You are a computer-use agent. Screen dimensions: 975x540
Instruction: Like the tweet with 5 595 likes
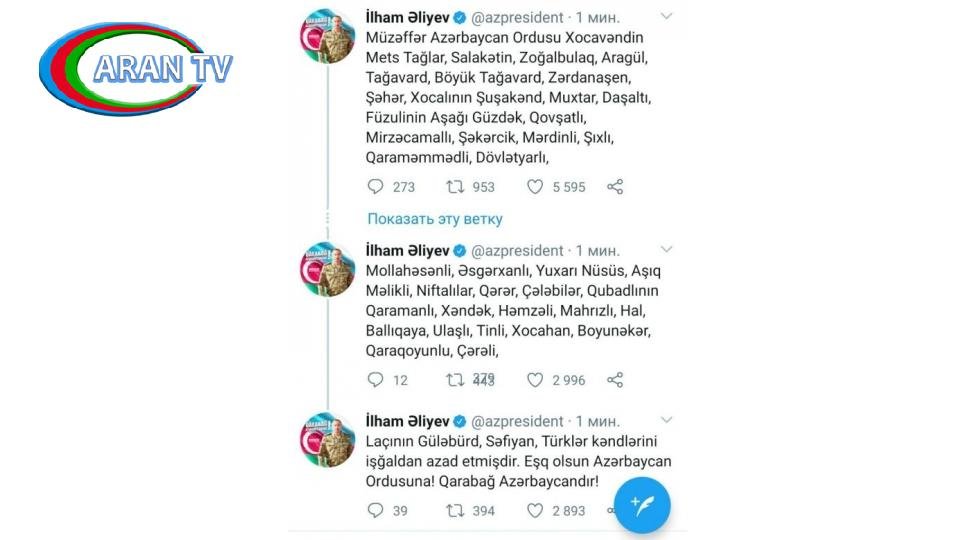[x=535, y=186]
